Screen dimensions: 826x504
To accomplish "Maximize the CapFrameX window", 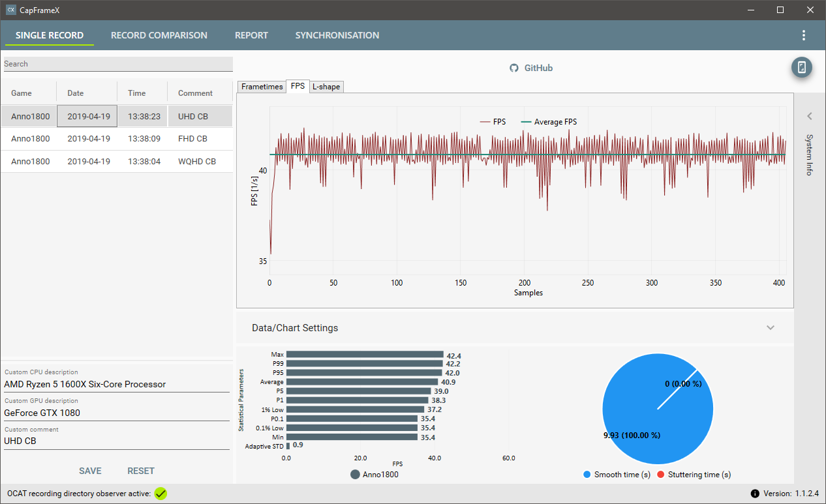I will tap(780, 10).
